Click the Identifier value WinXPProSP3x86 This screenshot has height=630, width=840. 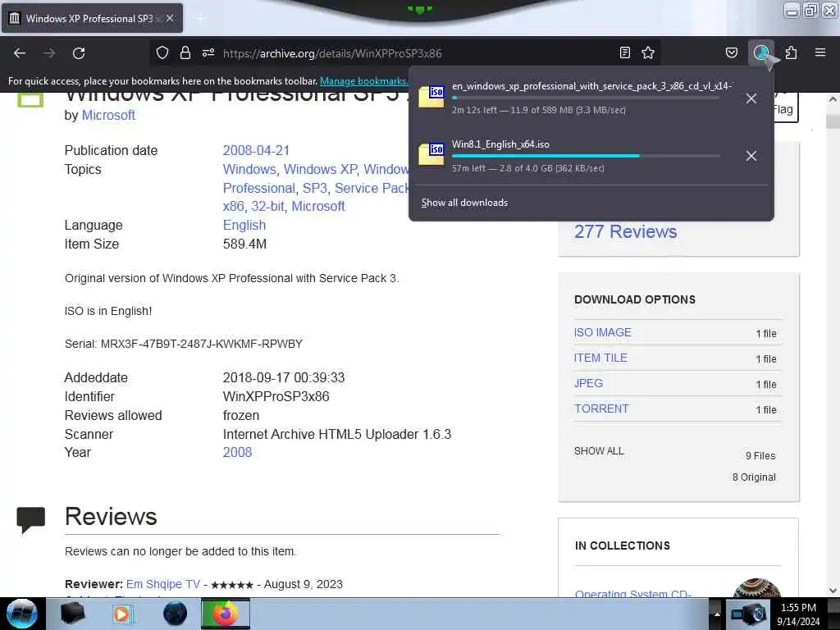(276, 396)
